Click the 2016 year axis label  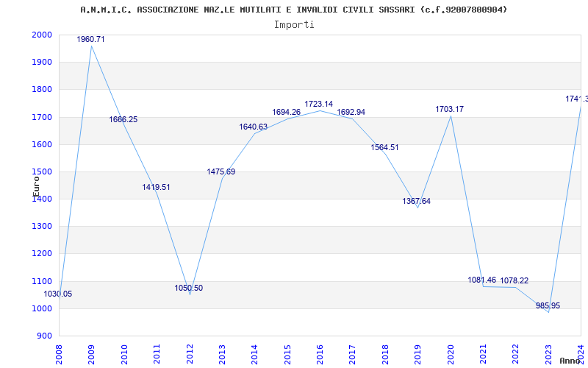pyautogui.click(x=320, y=354)
